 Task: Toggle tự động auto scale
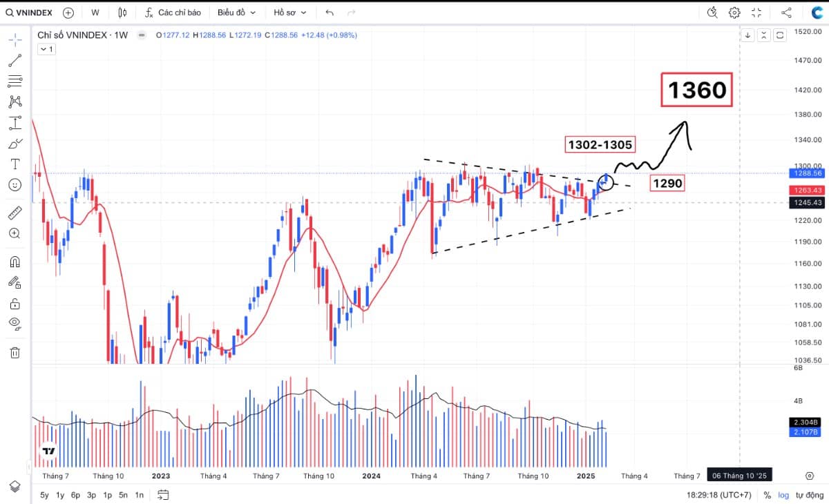(810, 495)
